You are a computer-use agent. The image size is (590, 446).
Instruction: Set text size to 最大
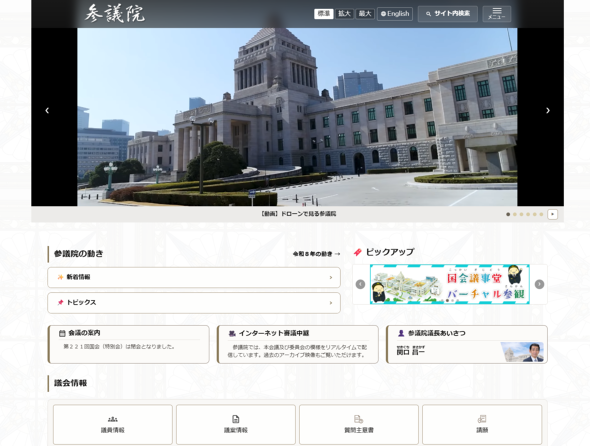pyautogui.click(x=365, y=14)
